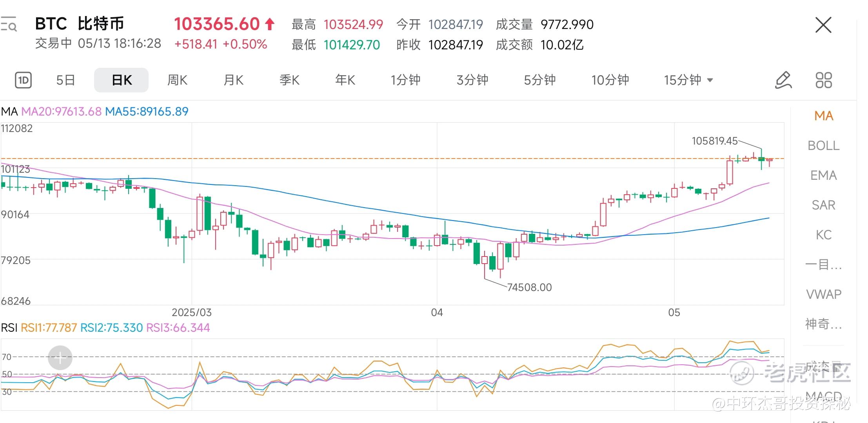Select the 1分钟 interval
Viewport: 868px width, 423px height.
click(x=405, y=80)
